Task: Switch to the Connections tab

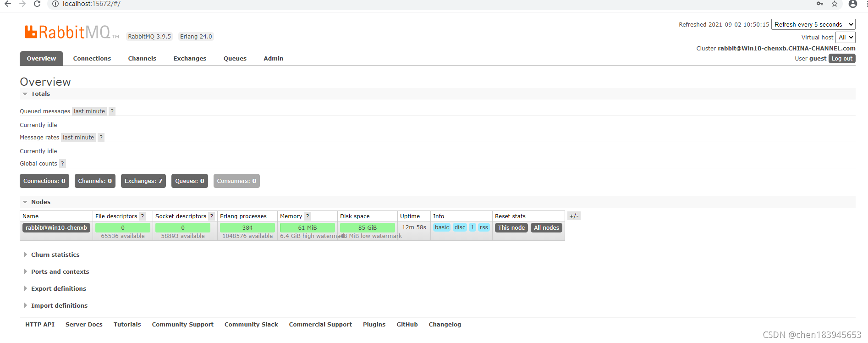Action: [92, 58]
